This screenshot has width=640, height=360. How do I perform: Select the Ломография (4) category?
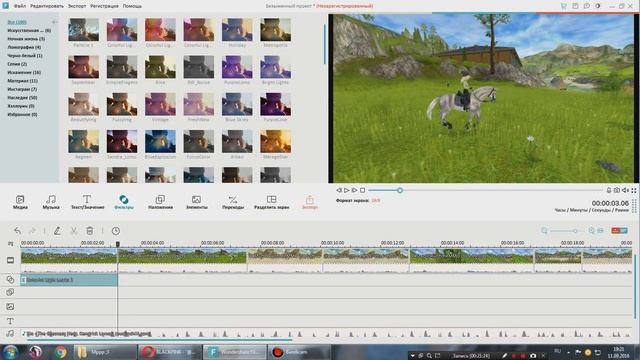coord(24,47)
